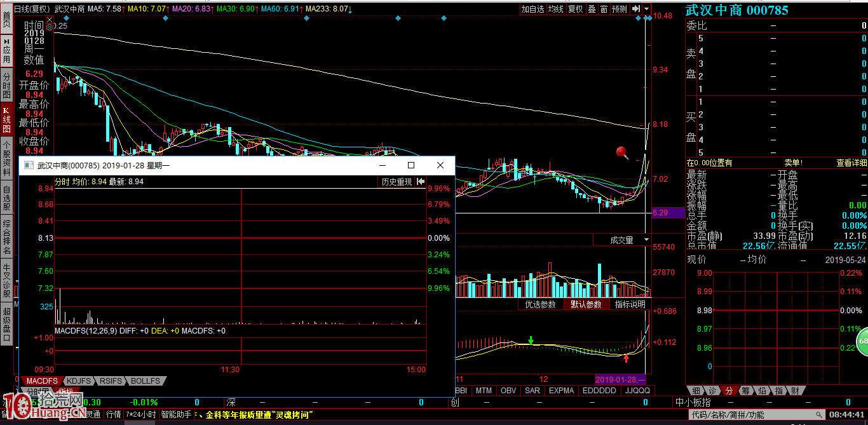Screen dimensions: 868x425
Task: Click the 指标说明 button
Action: point(630,304)
